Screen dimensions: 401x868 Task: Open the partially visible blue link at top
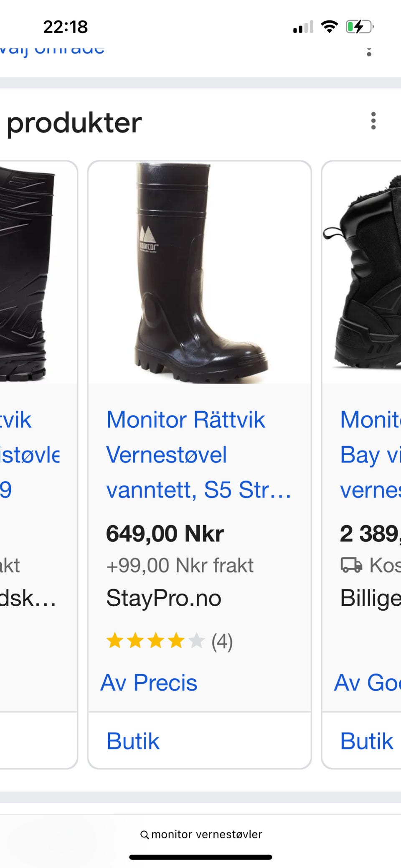click(52, 50)
